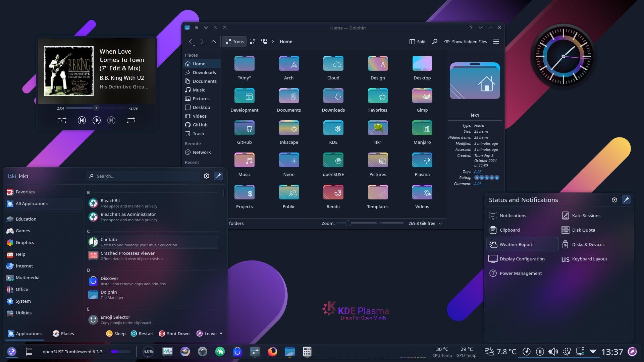This screenshot has width=644, height=362.
Task: Skip to next track in music widget
Action: [111, 120]
